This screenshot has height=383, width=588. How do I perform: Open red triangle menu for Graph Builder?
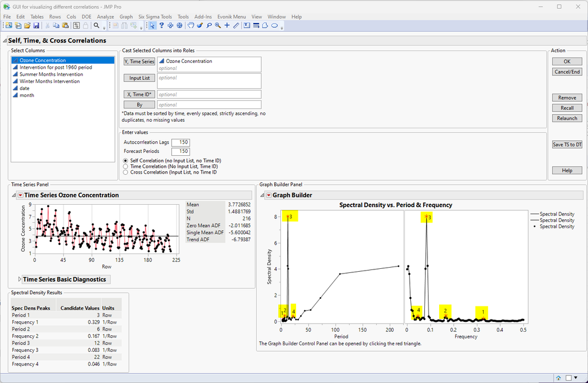pyautogui.click(x=268, y=195)
